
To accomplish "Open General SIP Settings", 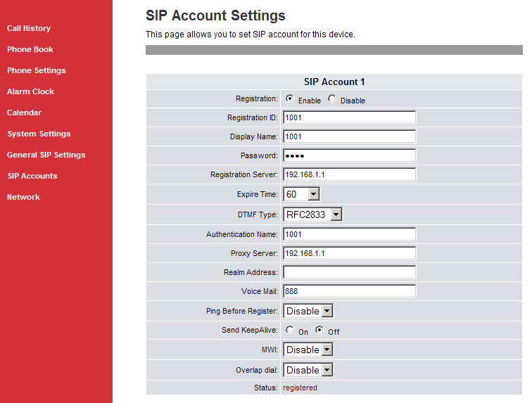I will coord(46,155).
